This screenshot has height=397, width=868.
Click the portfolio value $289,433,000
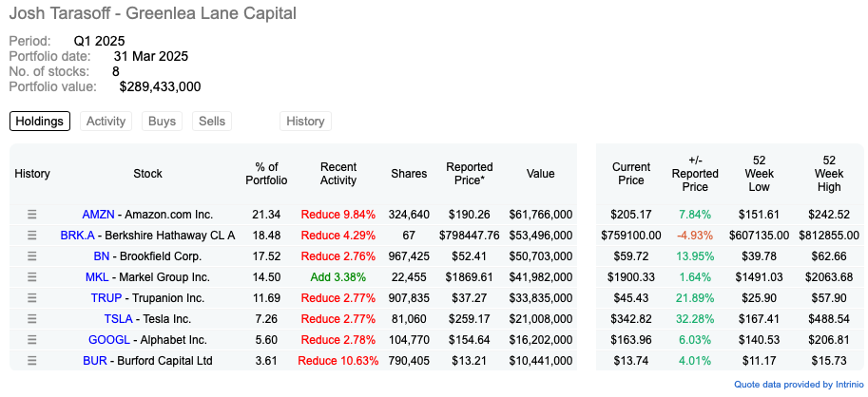pos(160,86)
